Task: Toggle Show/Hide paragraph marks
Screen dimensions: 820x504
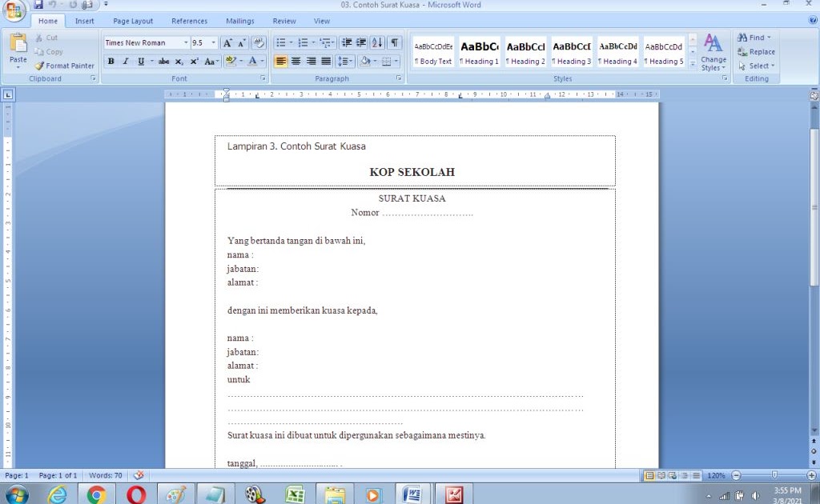Action: click(393, 42)
